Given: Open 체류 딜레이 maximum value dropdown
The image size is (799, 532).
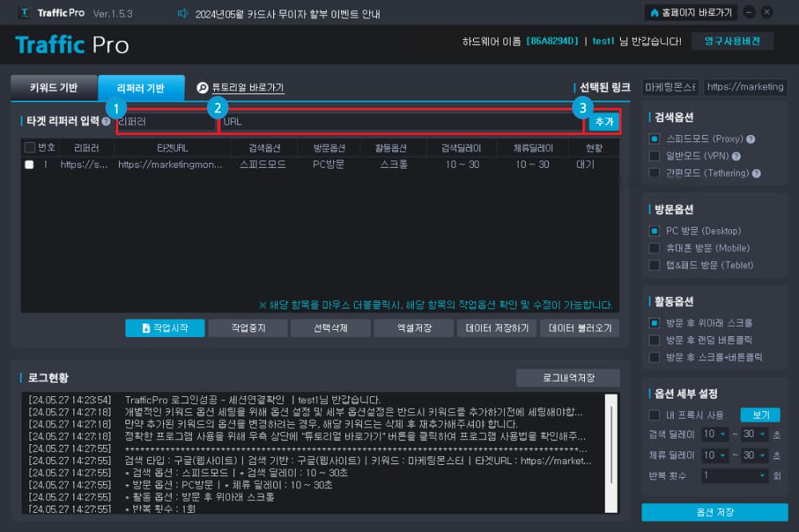Looking at the screenshot, I should pos(755,455).
